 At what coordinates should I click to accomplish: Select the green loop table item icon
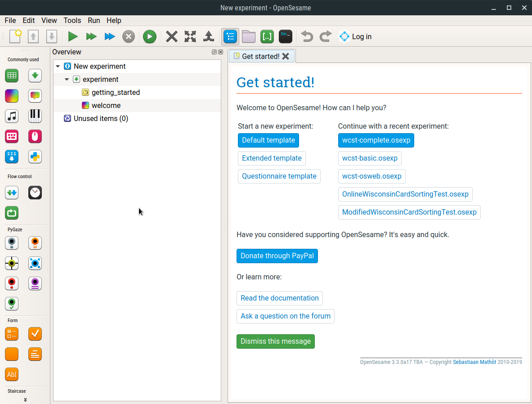[x=12, y=76]
